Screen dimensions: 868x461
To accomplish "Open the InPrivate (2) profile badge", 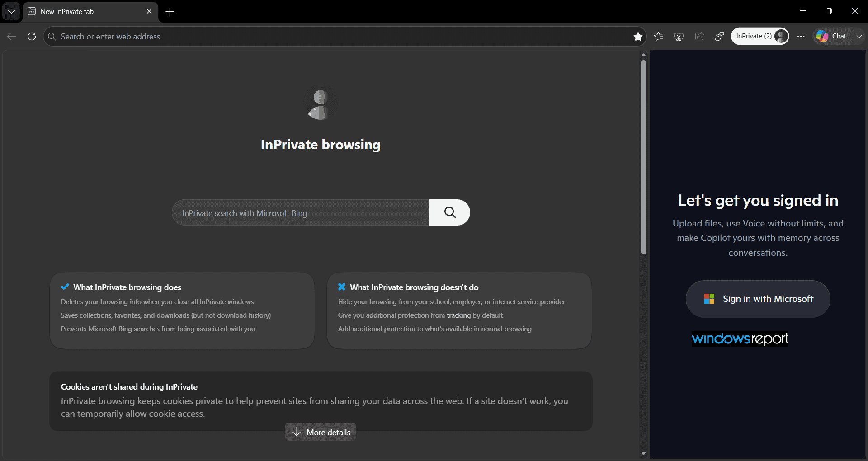I will pyautogui.click(x=760, y=36).
